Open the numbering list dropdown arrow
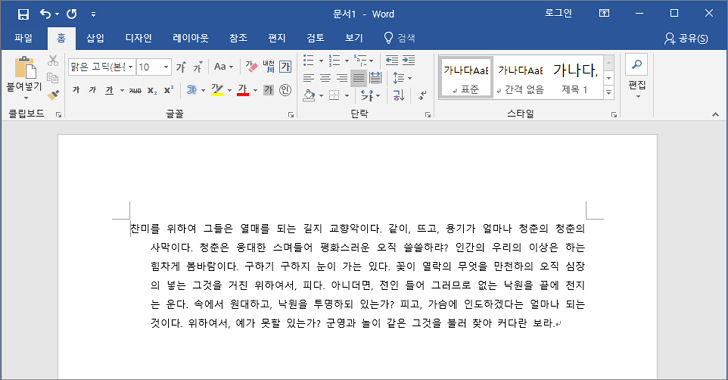The image size is (728, 380). (346, 60)
